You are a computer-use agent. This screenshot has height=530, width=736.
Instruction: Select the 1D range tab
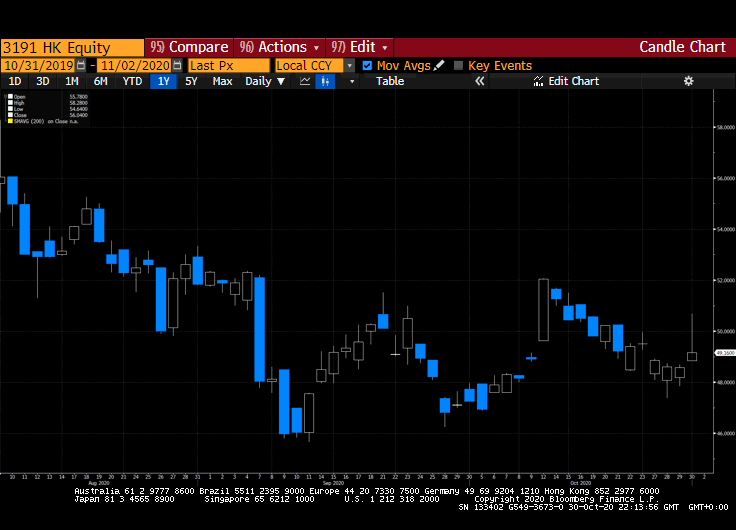pyautogui.click(x=15, y=81)
